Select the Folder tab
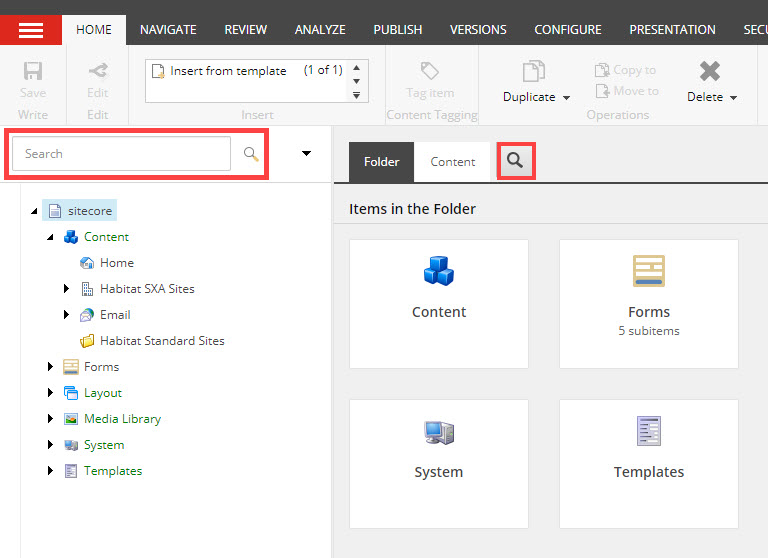Image resolution: width=768 pixels, height=558 pixels. (x=382, y=162)
